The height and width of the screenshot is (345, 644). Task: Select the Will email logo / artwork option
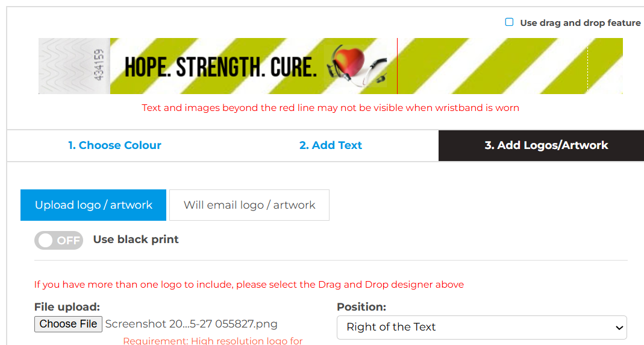249,205
